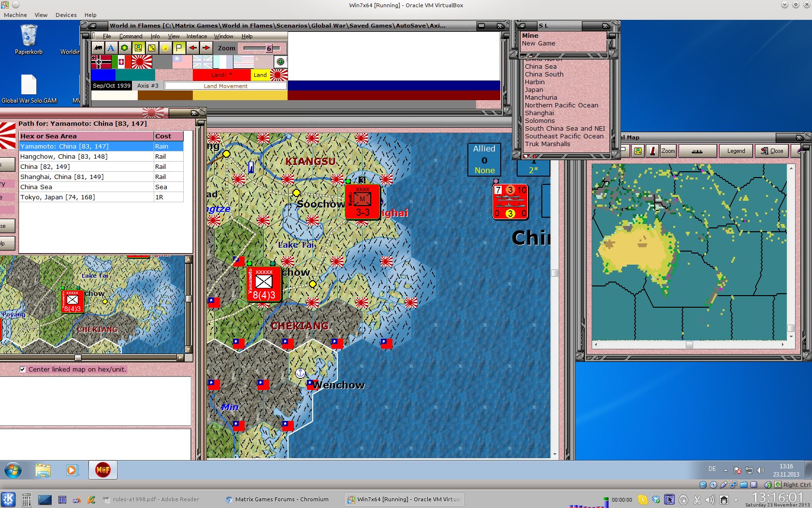Image resolution: width=812 pixels, height=508 pixels.
Task: Click Zoom button in global map toolbar
Action: (x=668, y=151)
